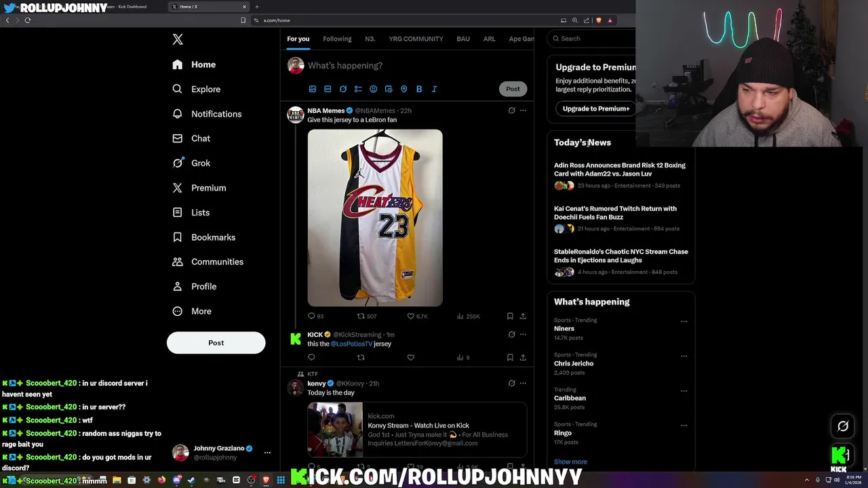Switch to the Following tab
This screenshot has width=868, height=488.
pyautogui.click(x=337, y=39)
